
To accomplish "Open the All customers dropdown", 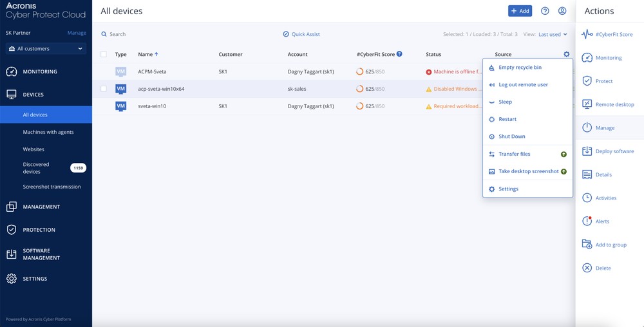I will point(46,48).
